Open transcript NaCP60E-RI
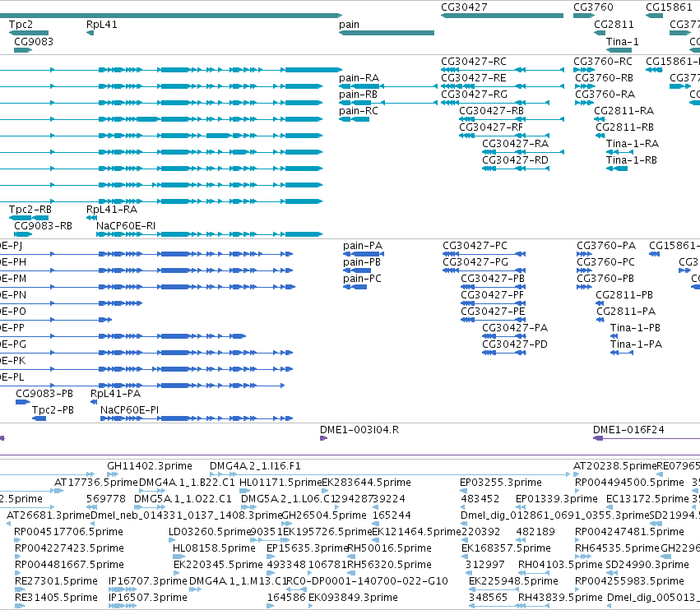The width and height of the screenshot is (700, 610). pyautogui.click(x=126, y=226)
